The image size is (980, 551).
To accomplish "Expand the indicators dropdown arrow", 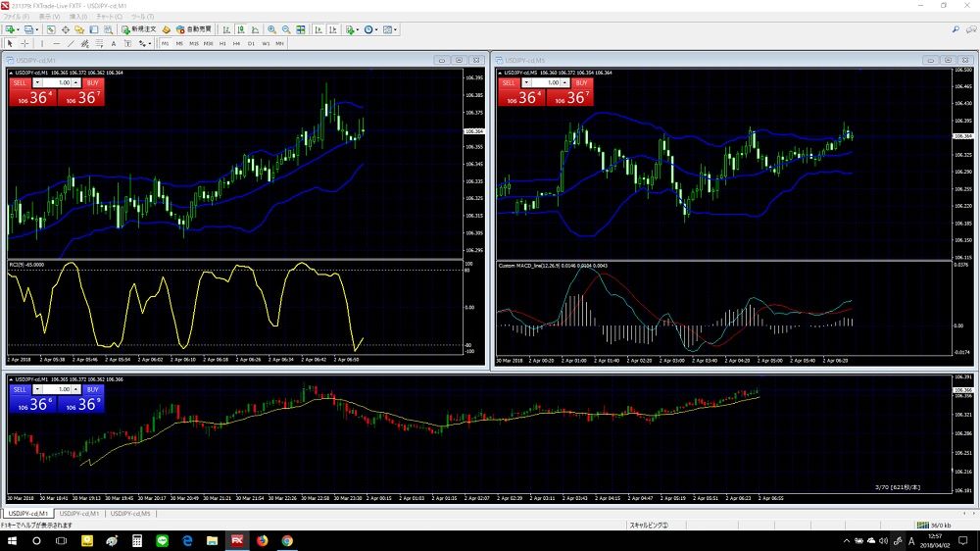I will pos(358,29).
